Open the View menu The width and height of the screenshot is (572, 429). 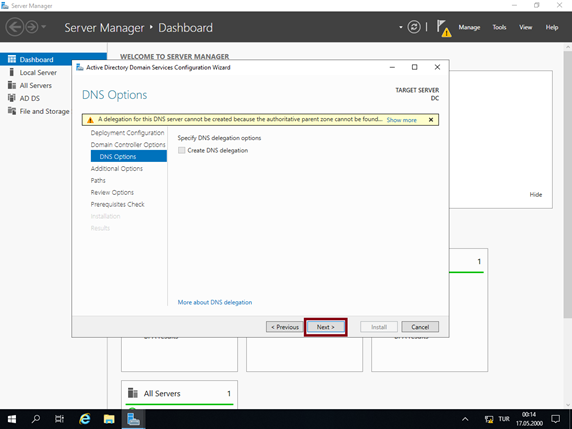coord(526,27)
